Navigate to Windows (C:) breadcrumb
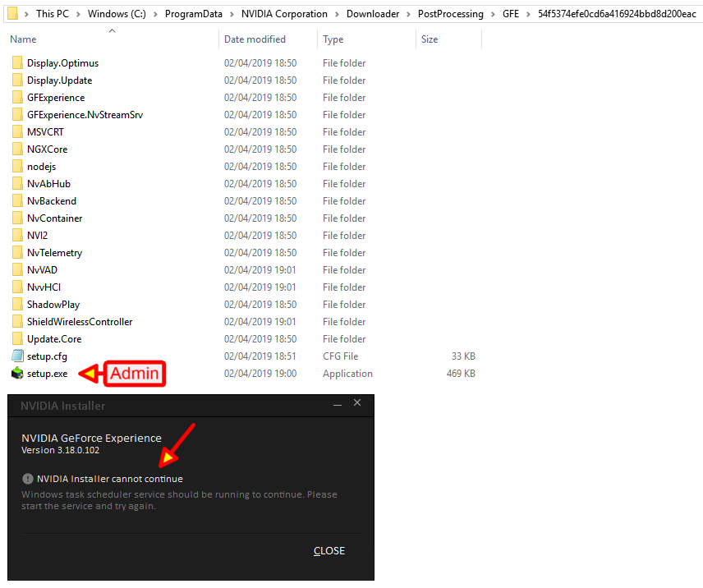 coord(117,14)
